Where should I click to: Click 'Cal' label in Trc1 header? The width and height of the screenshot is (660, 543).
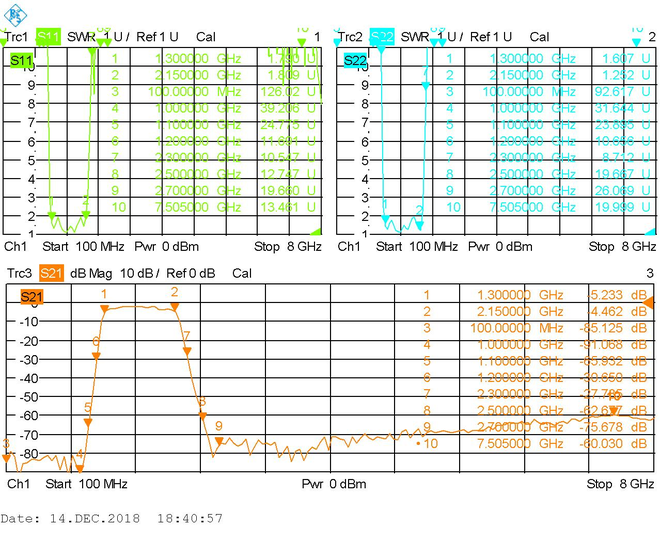[x=206, y=37]
